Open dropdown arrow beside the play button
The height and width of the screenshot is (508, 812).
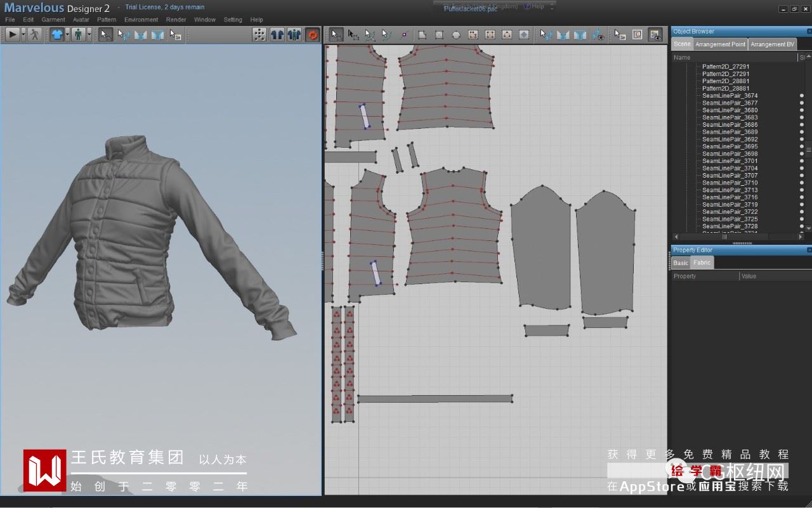point(23,35)
